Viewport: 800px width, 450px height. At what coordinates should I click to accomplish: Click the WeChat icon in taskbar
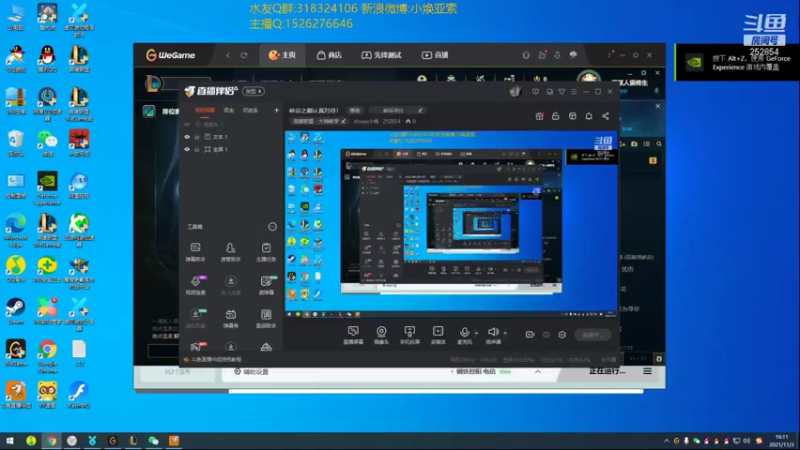point(153,441)
